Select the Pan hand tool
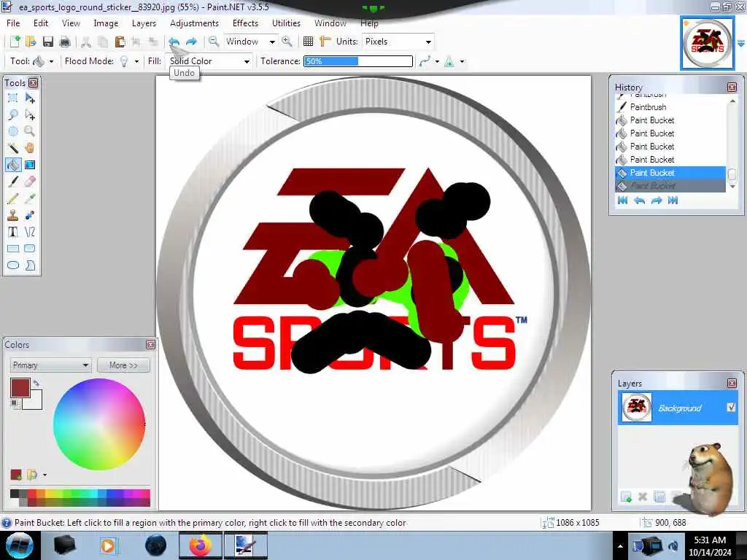The width and height of the screenshot is (747, 560). coord(29,148)
